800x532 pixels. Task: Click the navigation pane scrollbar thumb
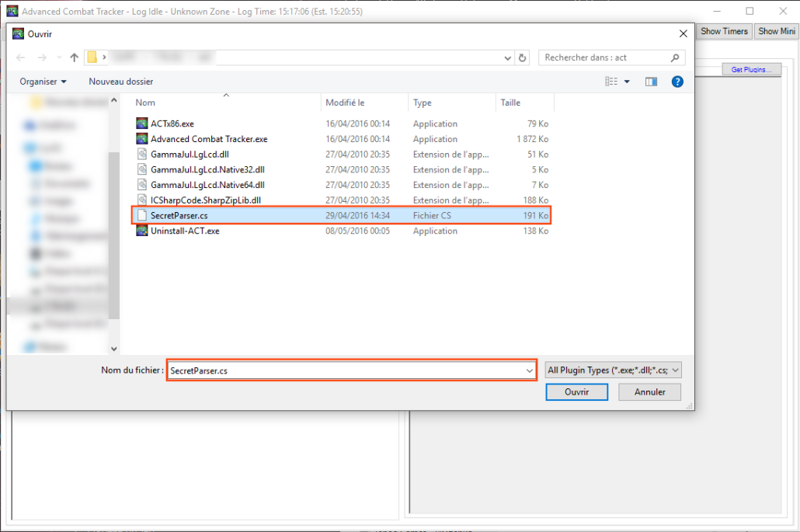point(113,235)
